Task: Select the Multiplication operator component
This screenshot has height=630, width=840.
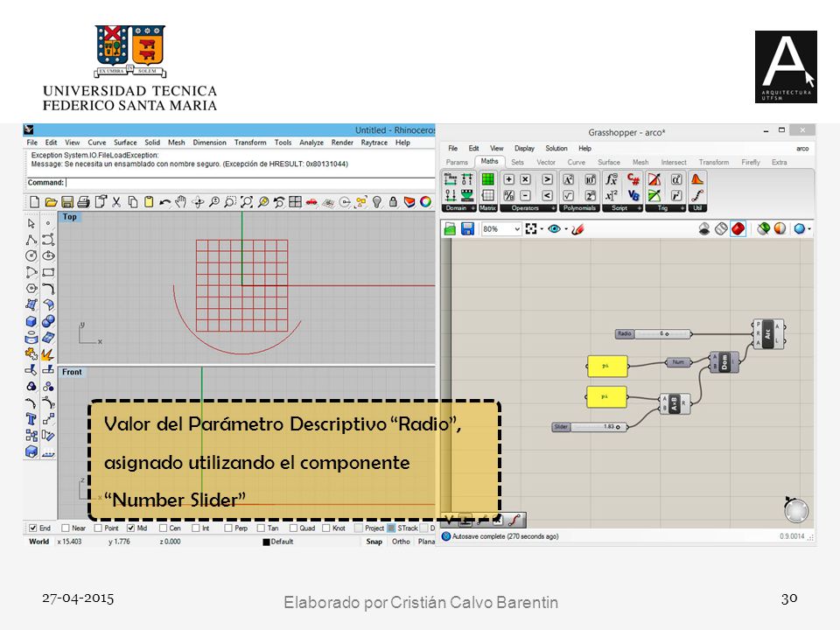Action: coord(526,179)
